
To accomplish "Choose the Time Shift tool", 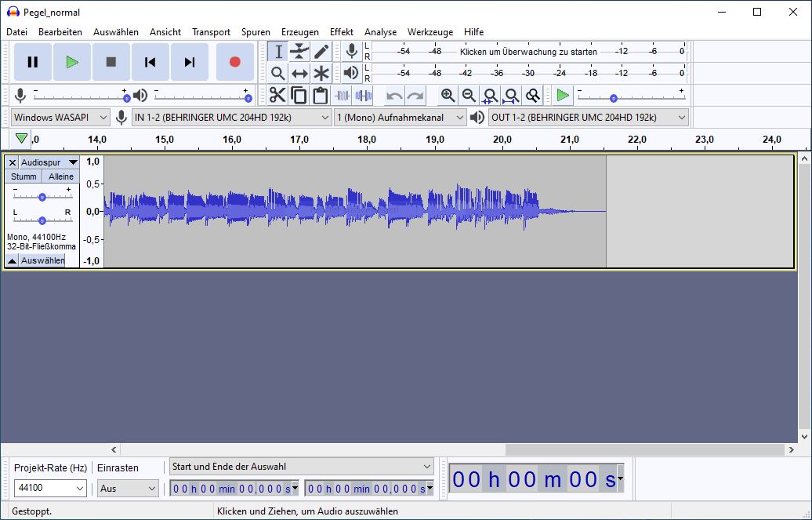I will pyautogui.click(x=299, y=74).
